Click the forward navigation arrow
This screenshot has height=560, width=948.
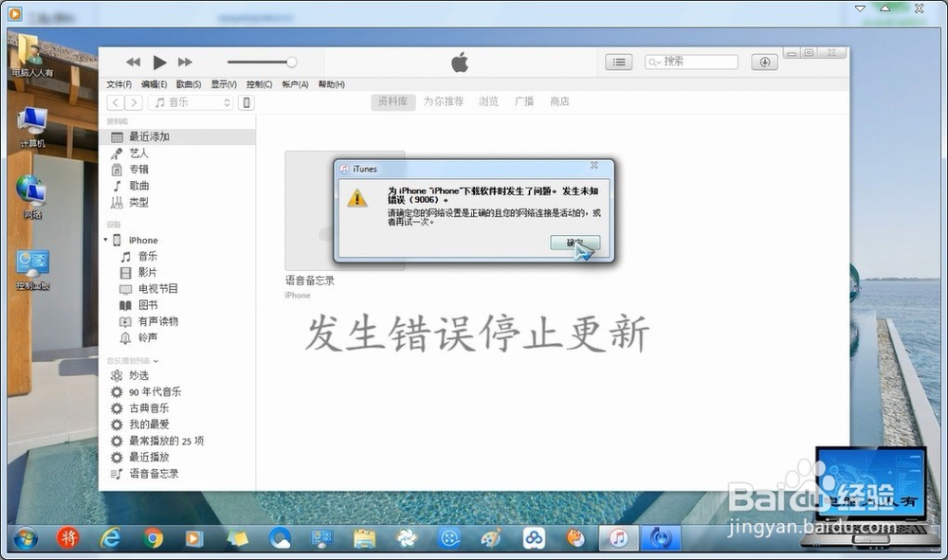(135, 102)
